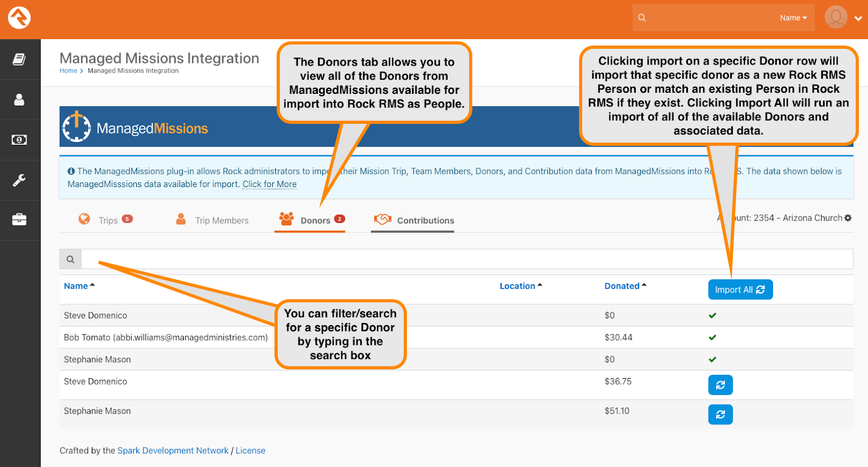Click the donor filter search box
868x467 pixels.
click(467, 259)
